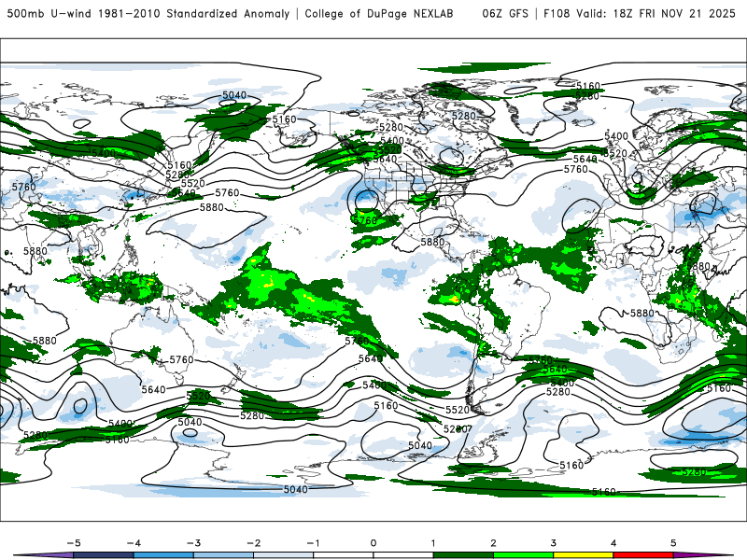Click the pale blue colorbar segment between -2 and -1

point(284,555)
